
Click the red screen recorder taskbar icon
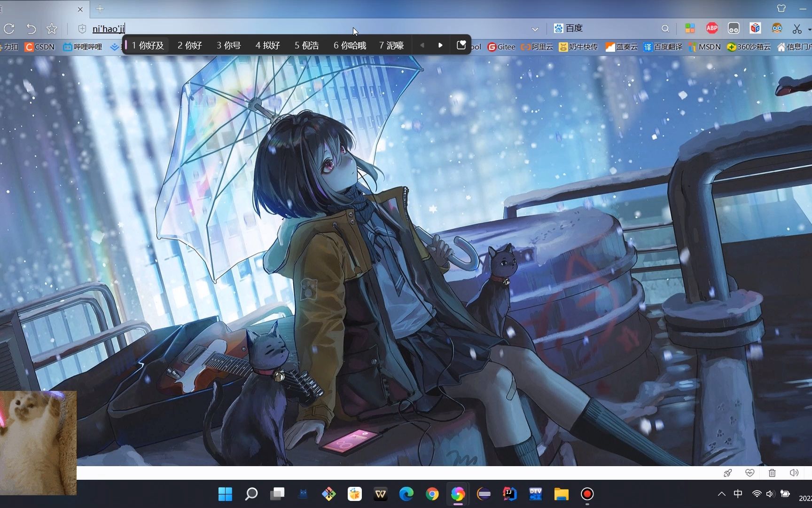[x=587, y=494]
